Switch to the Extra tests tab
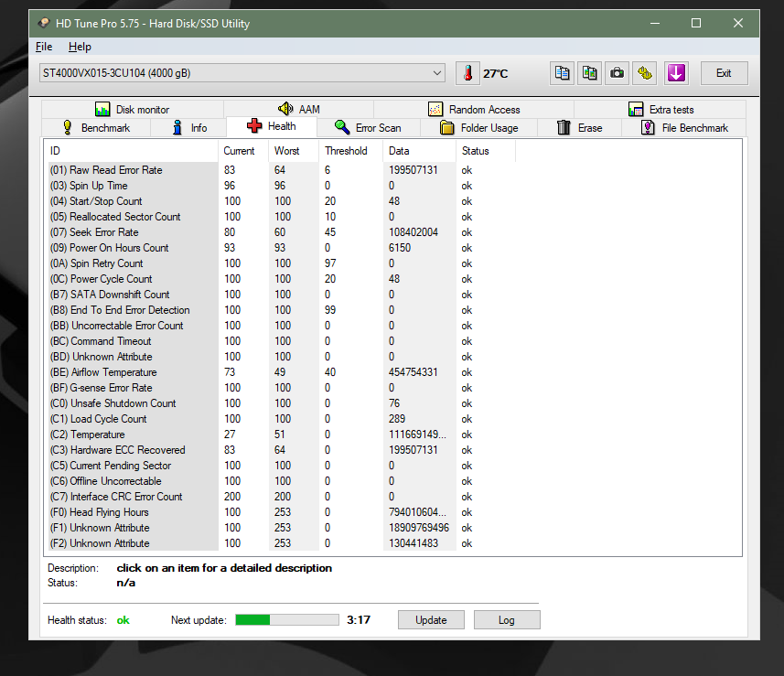784x676 pixels. pos(660,109)
